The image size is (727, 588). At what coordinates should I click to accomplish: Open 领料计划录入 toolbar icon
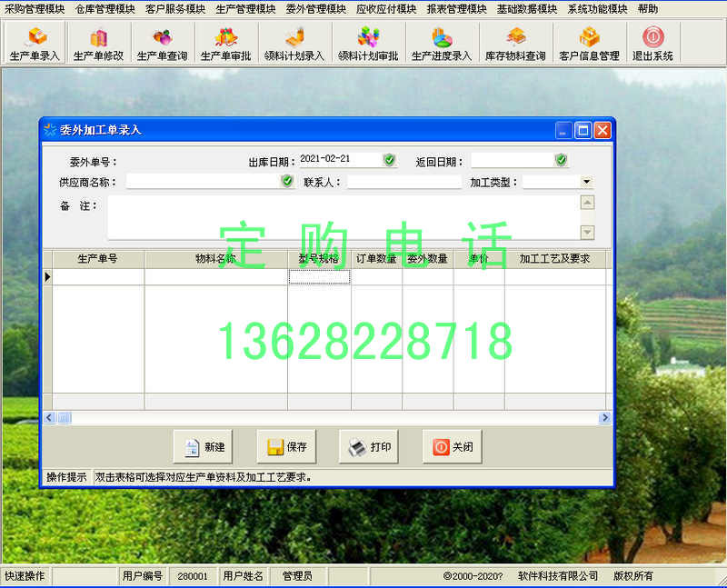[294, 44]
